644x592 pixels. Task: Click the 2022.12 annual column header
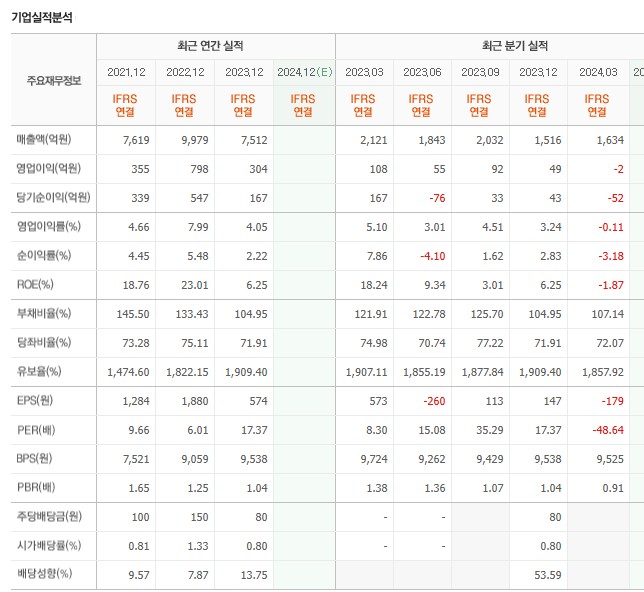point(185,72)
